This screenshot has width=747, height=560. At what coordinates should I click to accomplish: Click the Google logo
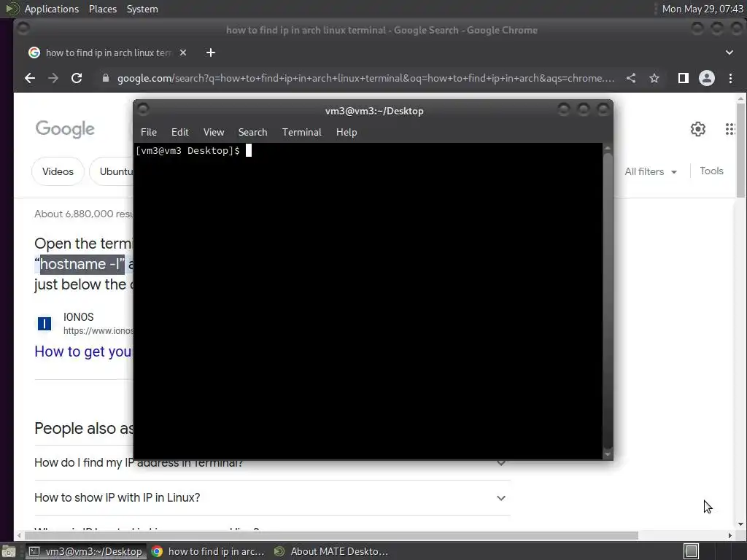[65, 129]
